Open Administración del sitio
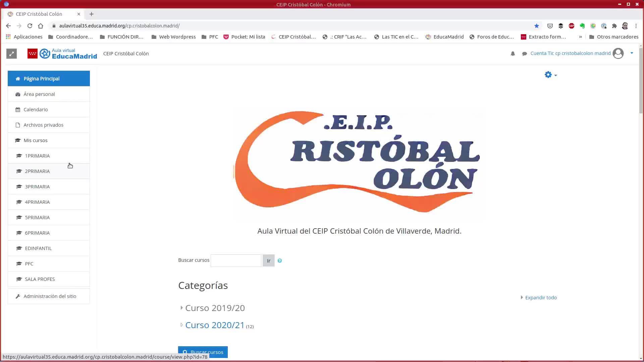Screen dimensions: 644x362 [x=50, y=296]
